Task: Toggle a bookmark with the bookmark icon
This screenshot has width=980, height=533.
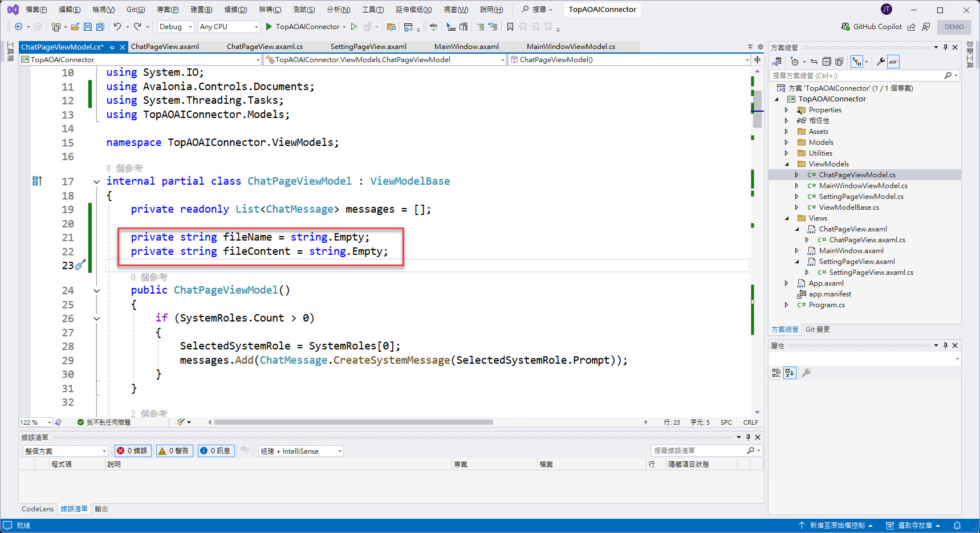Action: click(x=510, y=27)
